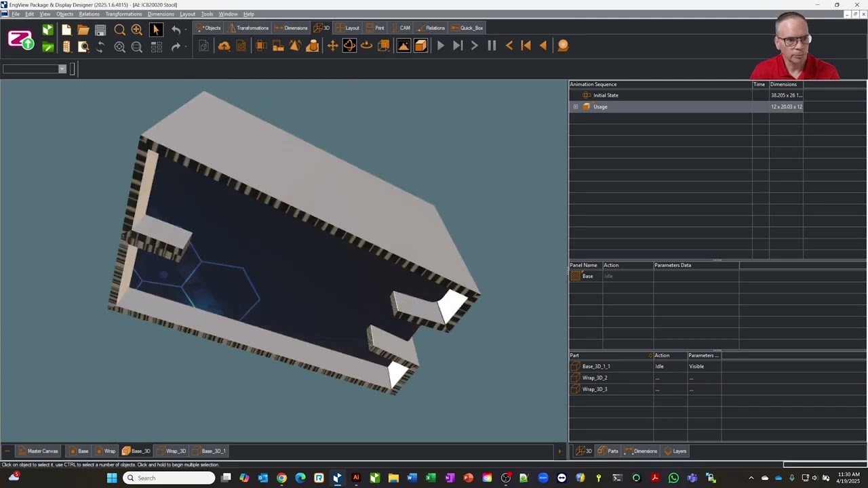Activate the arrow Select tool
The image size is (868, 488).
coord(156,30)
